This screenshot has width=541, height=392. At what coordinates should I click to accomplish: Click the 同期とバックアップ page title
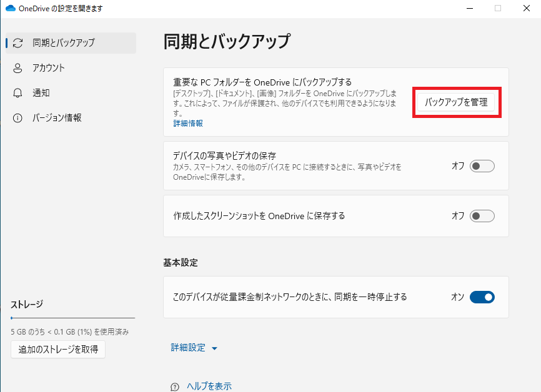227,42
